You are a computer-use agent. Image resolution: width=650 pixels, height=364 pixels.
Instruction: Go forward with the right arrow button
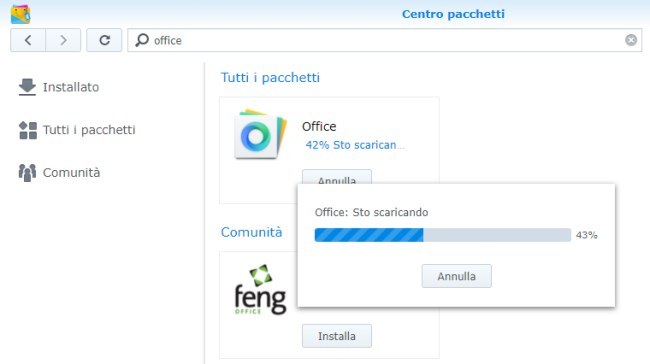click(63, 40)
